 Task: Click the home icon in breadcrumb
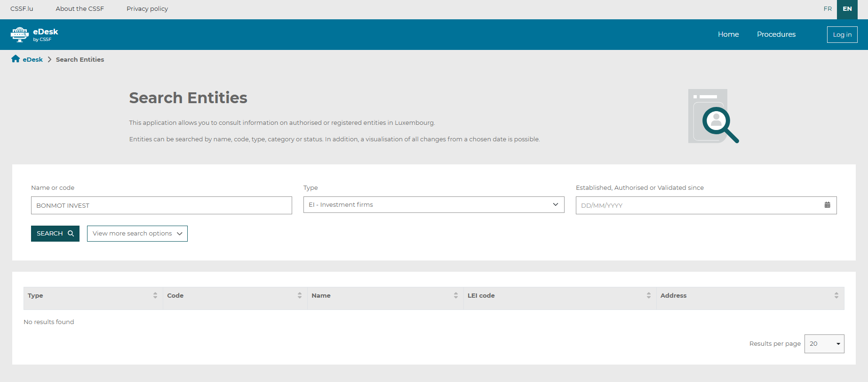tap(16, 59)
